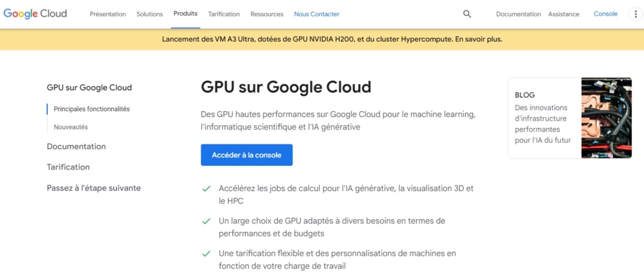Click the Google Cloud logo
This screenshot has height=272, width=644.
35,14
